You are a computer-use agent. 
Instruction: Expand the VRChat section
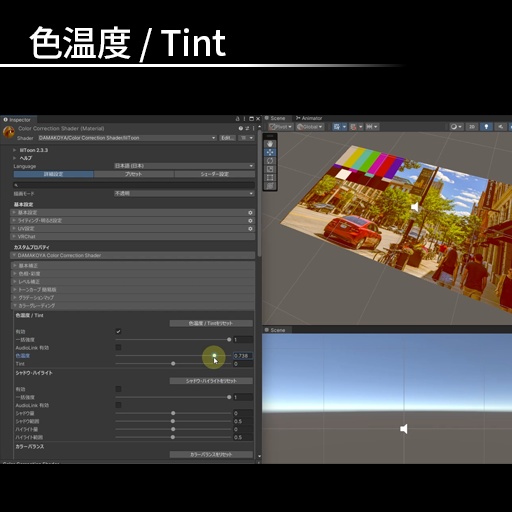point(133,237)
